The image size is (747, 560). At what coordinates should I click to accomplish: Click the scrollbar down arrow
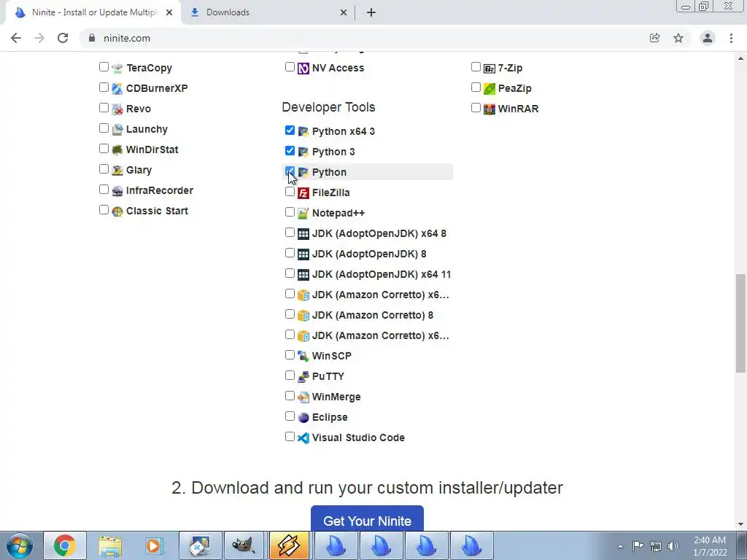point(741,525)
